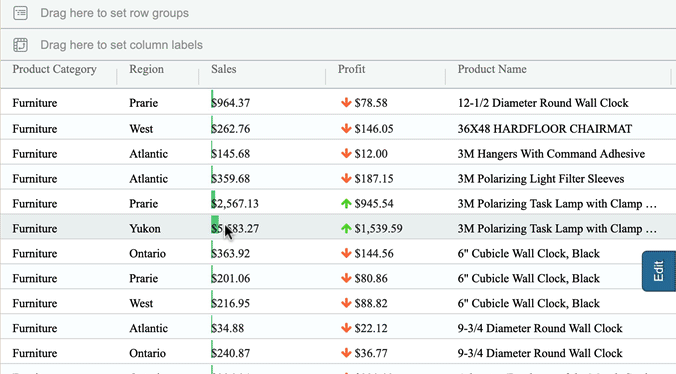Click down arrow icon beside $78.58

tap(346, 103)
